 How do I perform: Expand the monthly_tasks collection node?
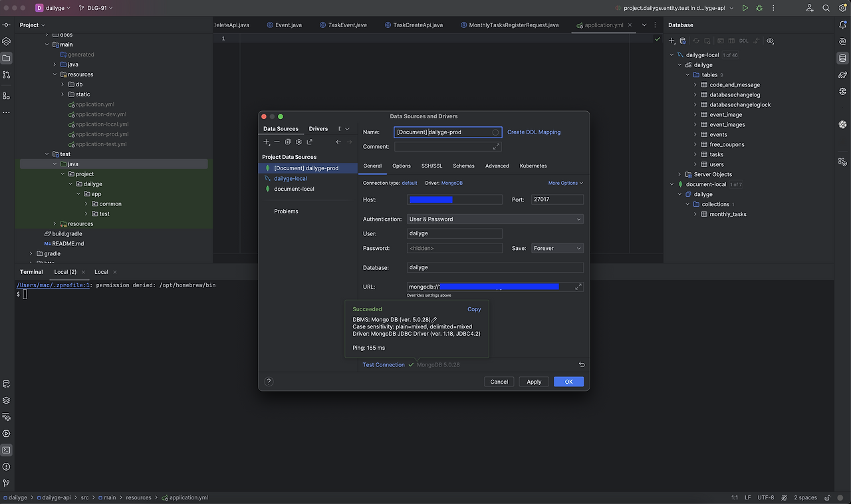click(695, 214)
